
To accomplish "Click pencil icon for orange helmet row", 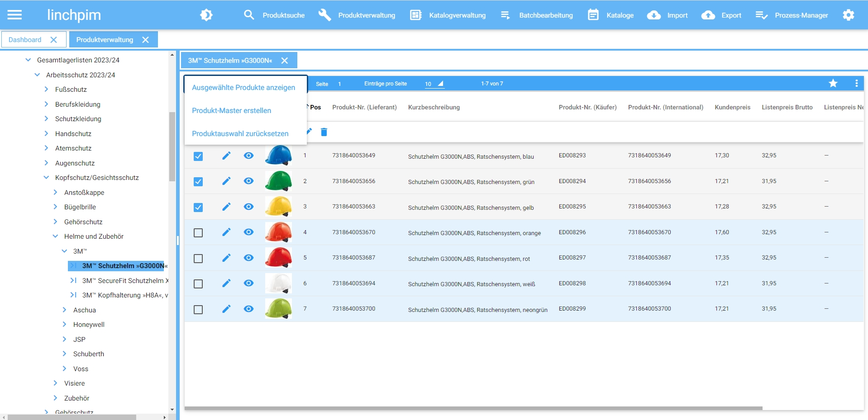I will (x=226, y=232).
